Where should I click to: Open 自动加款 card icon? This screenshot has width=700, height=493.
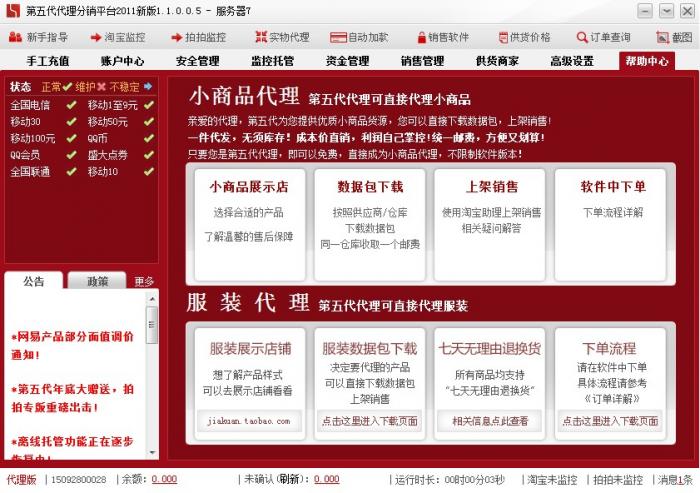click(338, 38)
